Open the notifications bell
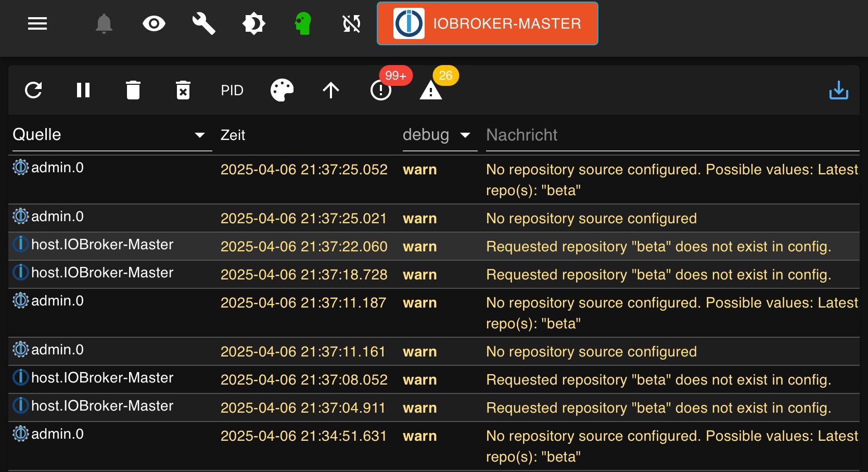Screen dimensions: 868x472 104,23
